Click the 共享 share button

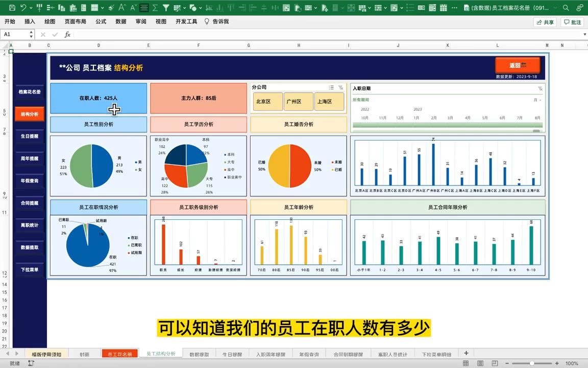tap(544, 21)
